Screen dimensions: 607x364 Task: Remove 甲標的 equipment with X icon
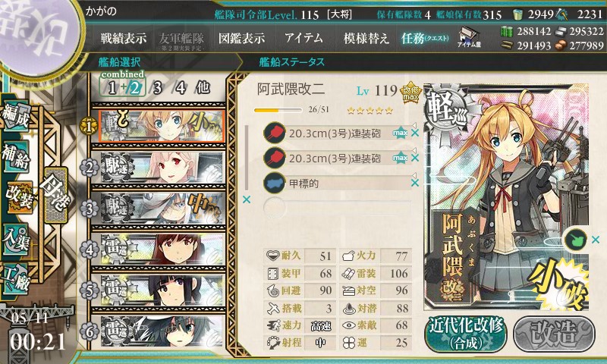pyautogui.click(x=415, y=183)
